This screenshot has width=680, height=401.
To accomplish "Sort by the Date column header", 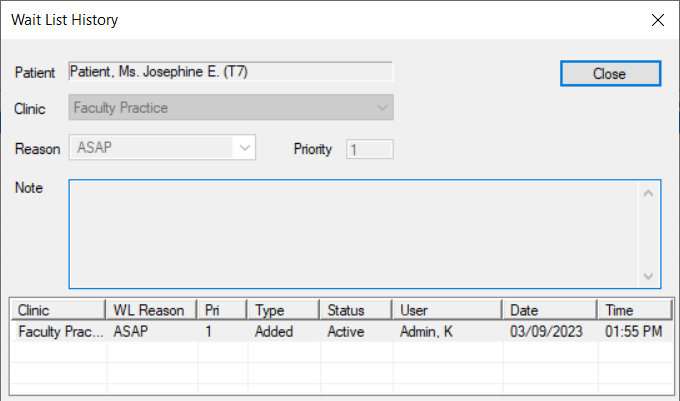I will [x=549, y=310].
